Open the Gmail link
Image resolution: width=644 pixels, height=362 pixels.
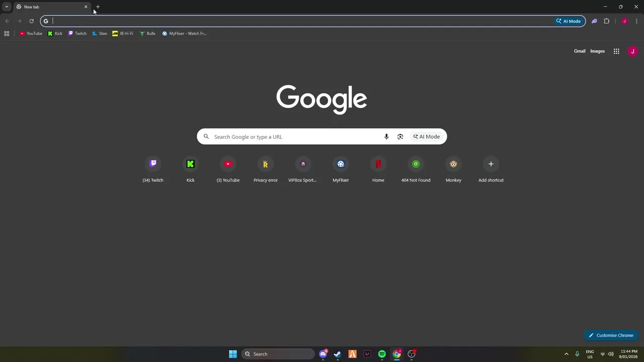pos(580,51)
